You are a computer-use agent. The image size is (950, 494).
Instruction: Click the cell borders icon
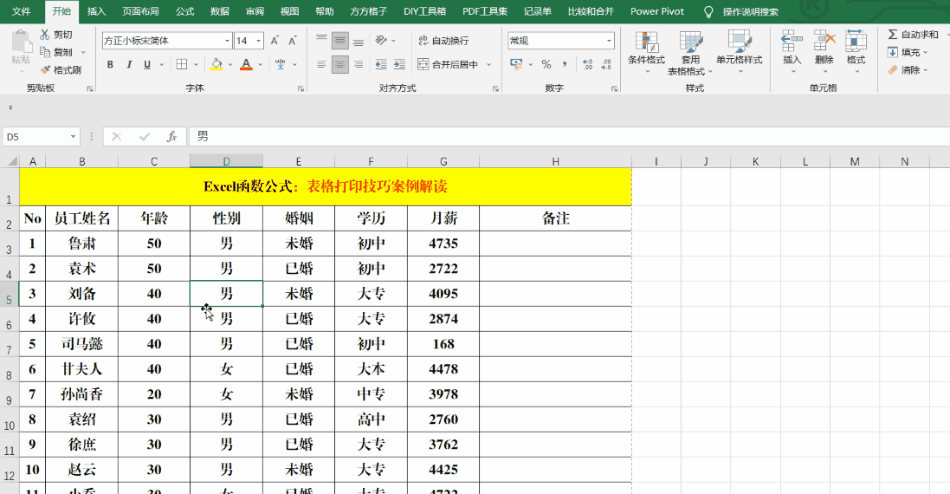coord(182,64)
